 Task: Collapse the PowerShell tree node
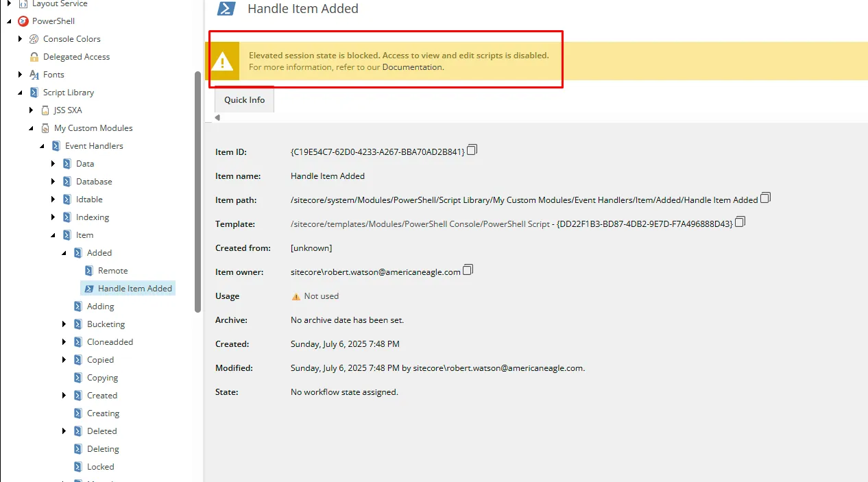point(9,21)
